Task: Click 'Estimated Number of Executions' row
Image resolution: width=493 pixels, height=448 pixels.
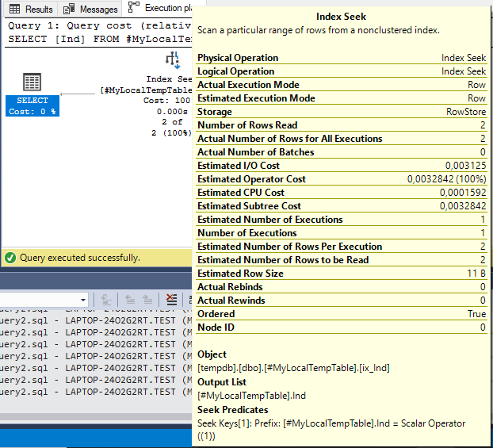Action: tap(342, 220)
